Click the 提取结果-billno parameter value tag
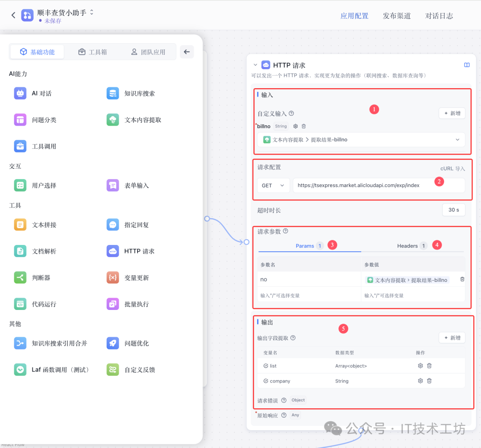This screenshot has width=481, height=448. (408, 280)
